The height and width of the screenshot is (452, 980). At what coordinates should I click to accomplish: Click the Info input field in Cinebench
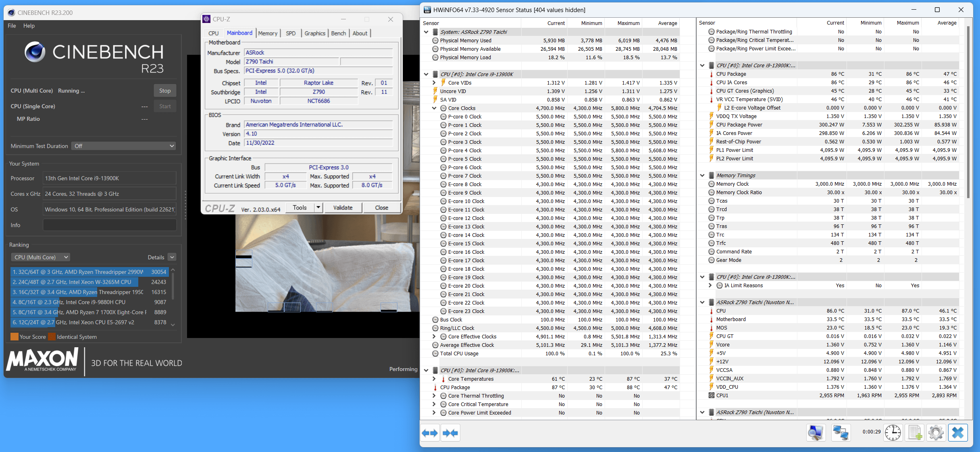(110, 225)
